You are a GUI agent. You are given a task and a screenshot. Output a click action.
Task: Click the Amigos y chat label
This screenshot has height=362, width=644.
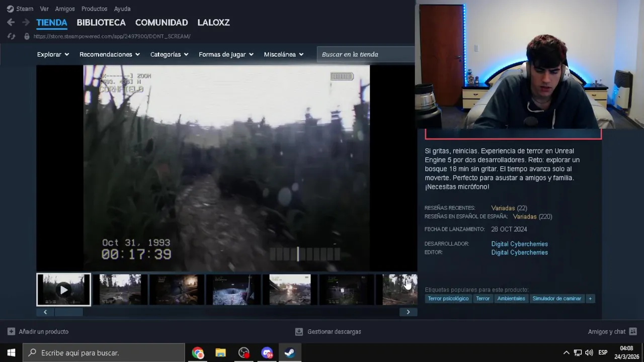coord(607,332)
